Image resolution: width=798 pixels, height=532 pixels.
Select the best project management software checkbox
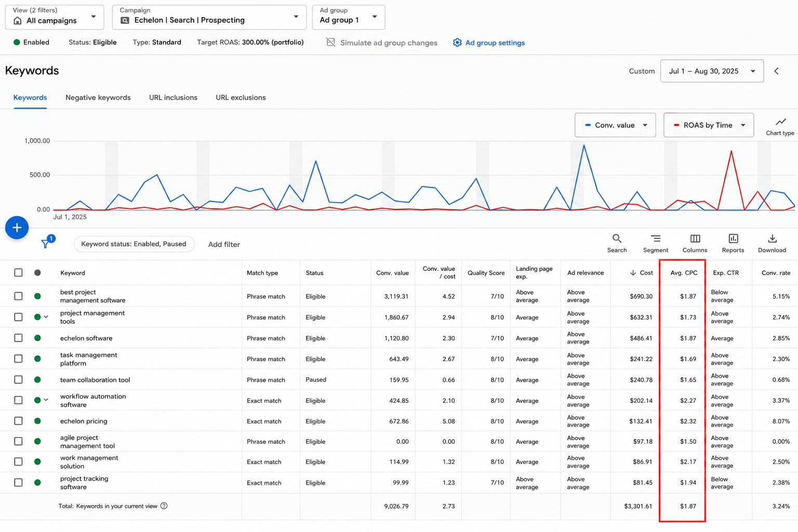(18, 296)
